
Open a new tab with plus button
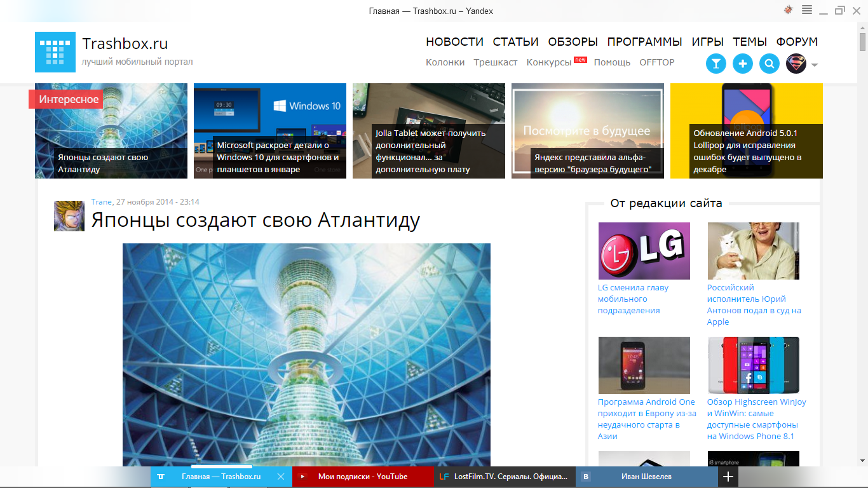pos(728,477)
